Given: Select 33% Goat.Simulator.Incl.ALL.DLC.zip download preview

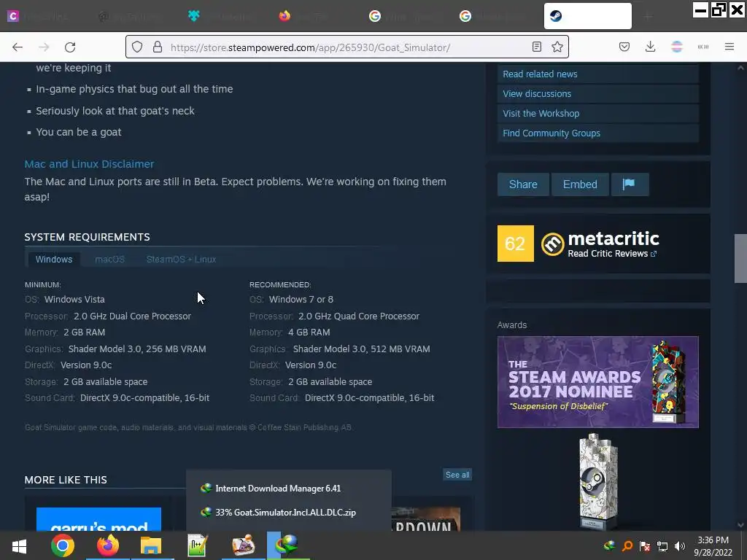Looking at the screenshot, I should coord(289,513).
